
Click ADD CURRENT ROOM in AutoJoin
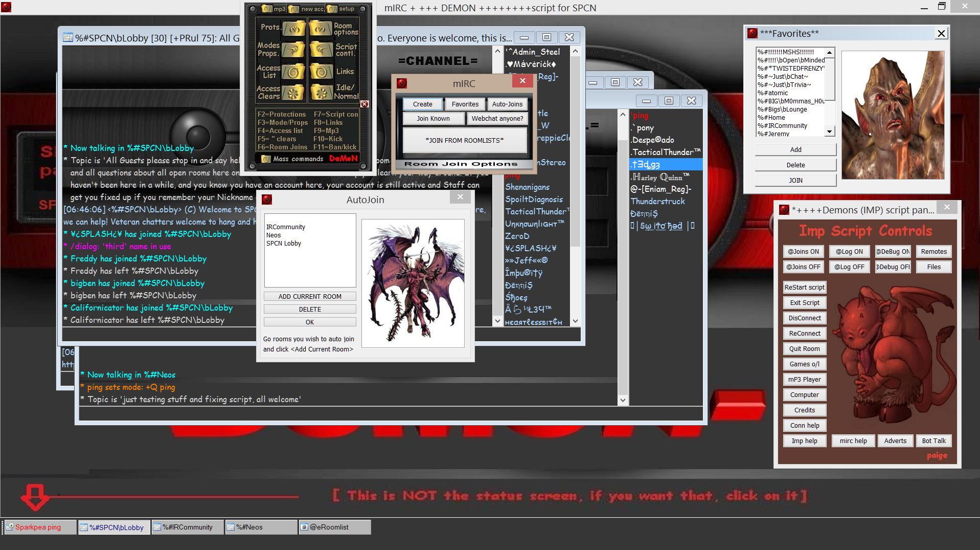pos(310,296)
